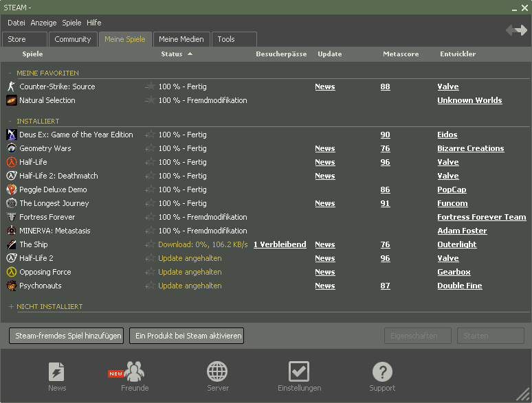The width and height of the screenshot is (532, 403).
Task: Open the Support question mark icon
Action: point(382,372)
